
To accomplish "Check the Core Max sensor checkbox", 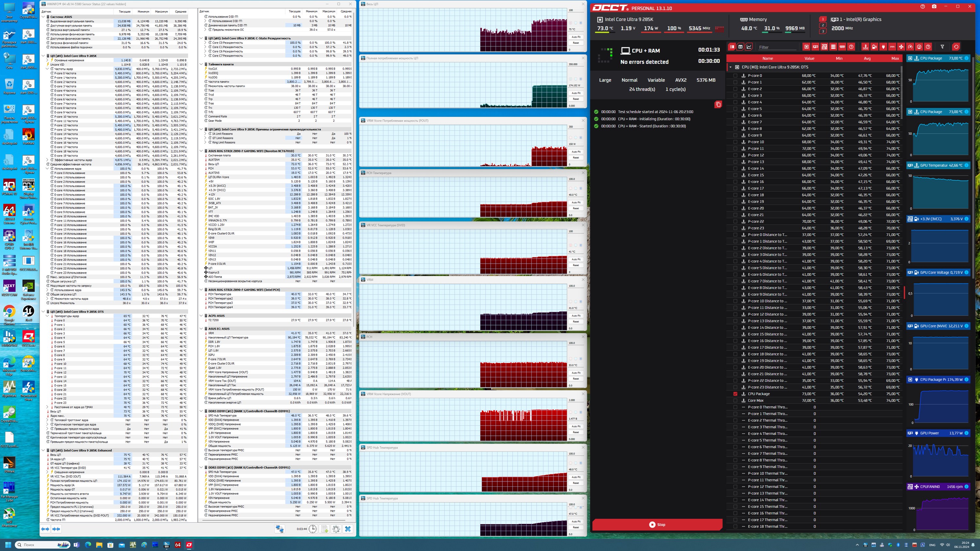I will 735,401.
